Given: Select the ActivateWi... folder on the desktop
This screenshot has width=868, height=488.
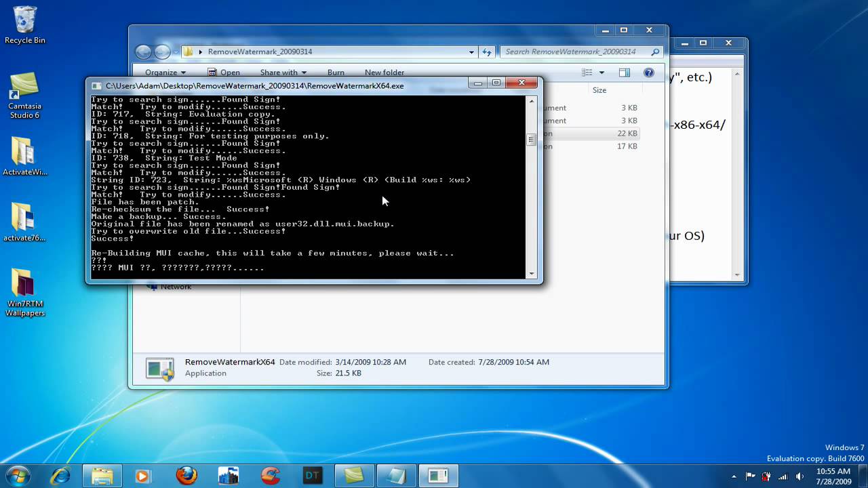Looking at the screenshot, I should (24, 157).
